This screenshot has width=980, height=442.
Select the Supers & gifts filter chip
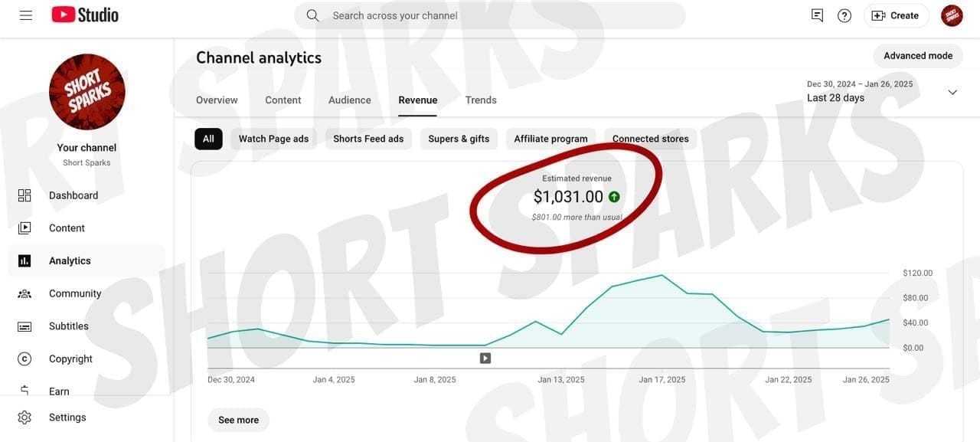459,139
